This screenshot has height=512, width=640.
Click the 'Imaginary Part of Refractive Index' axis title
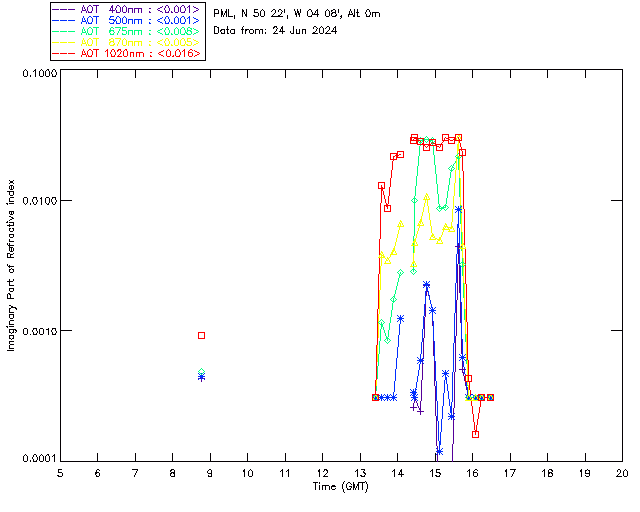(x=11, y=265)
